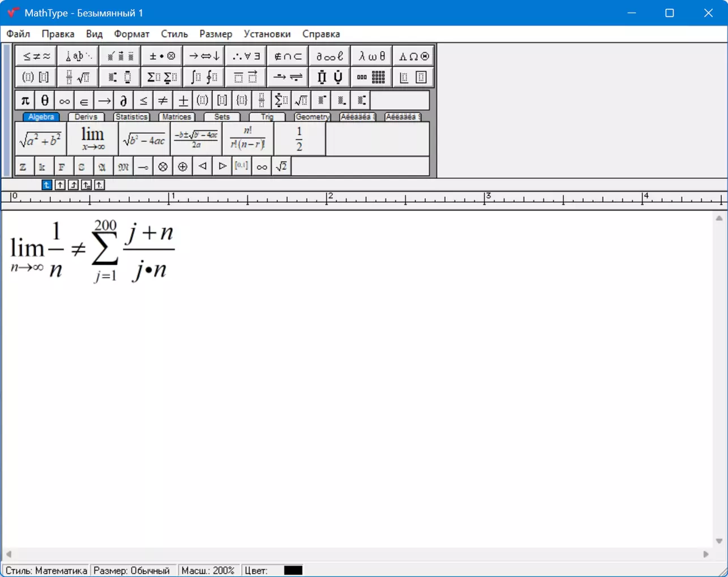The height and width of the screenshot is (577, 728).
Task: Insert the pi symbol from the small bar
Action: click(25, 101)
